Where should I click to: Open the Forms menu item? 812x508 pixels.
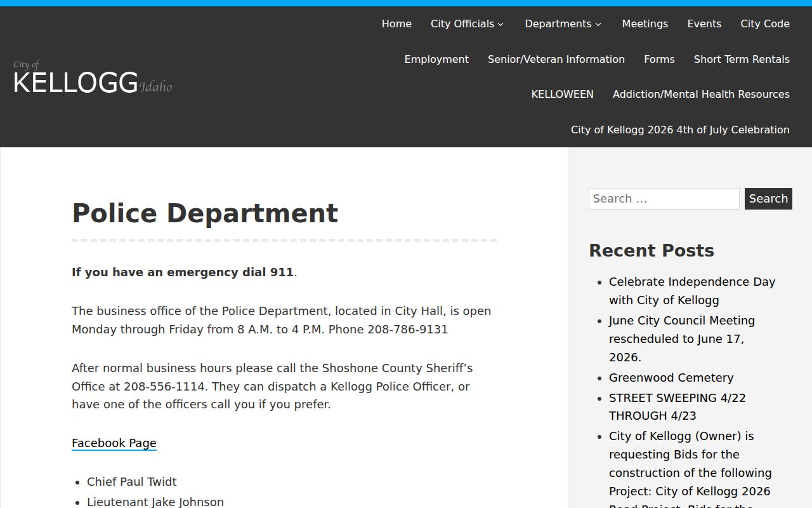[x=659, y=59]
